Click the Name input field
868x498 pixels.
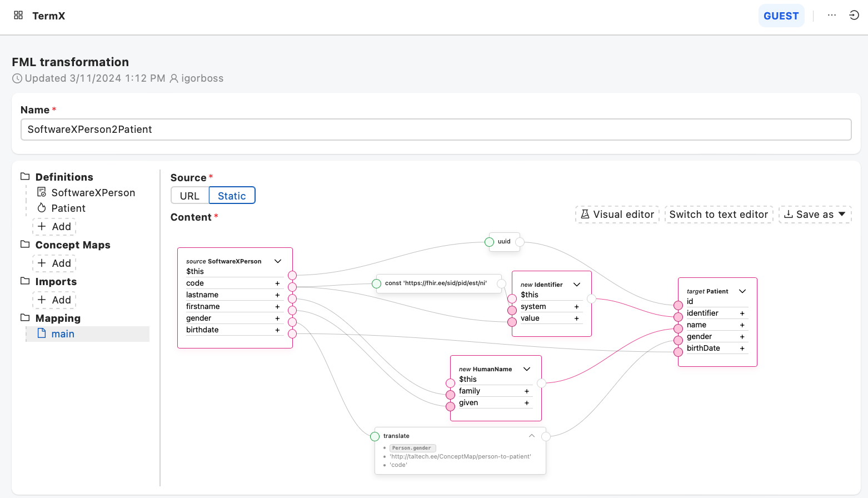[436, 130]
